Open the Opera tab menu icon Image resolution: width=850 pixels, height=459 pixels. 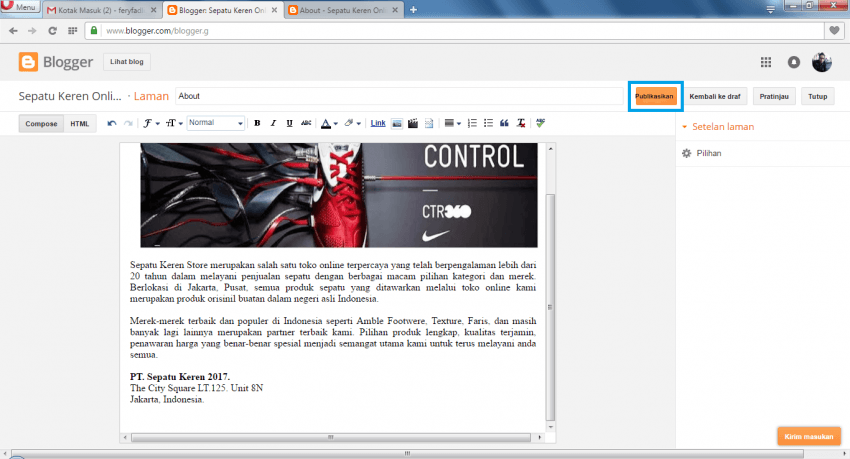[770, 9]
